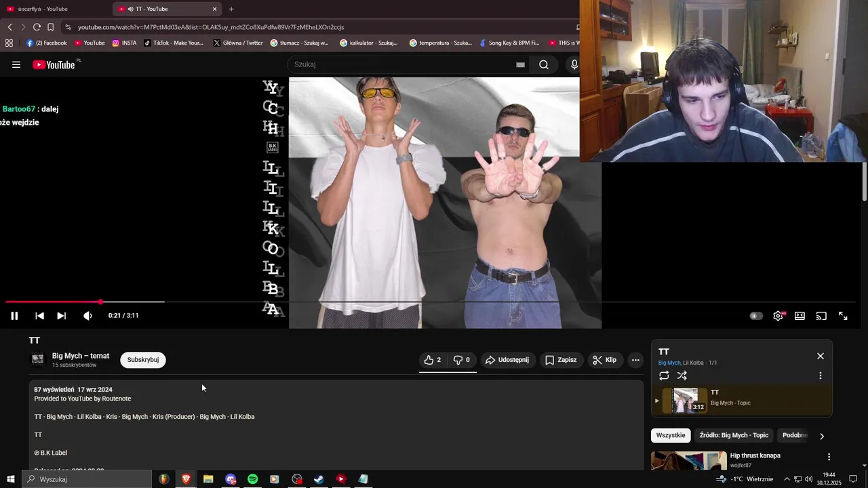Toggle the autoplay switch
This screenshot has height=488, width=868.
coord(756,316)
